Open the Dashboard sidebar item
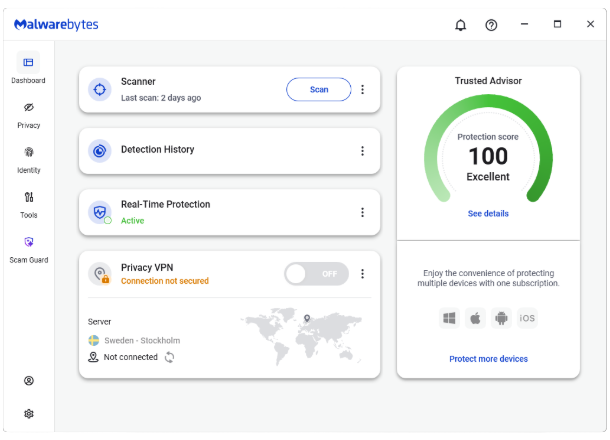The width and height of the screenshot is (610, 440). pyautogui.click(x=28, y=68)
